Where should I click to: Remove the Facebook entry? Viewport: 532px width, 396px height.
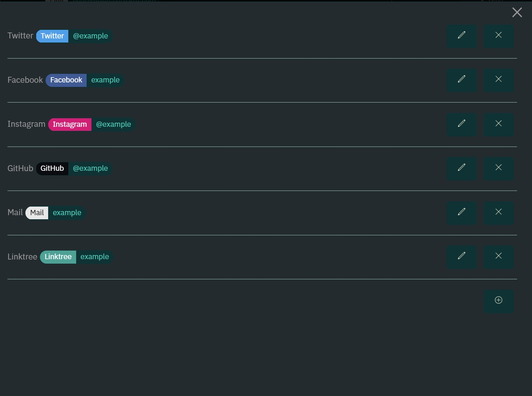[x=498, y=80]
